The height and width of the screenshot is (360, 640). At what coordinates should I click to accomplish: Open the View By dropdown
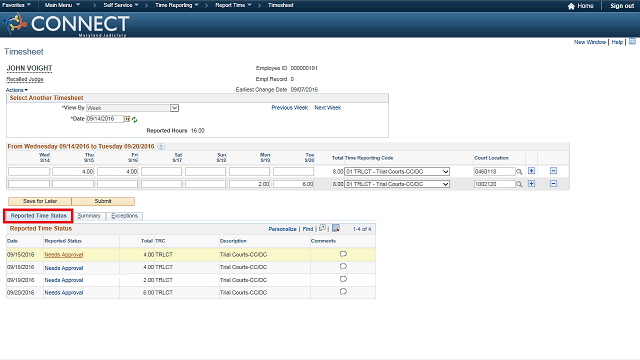174,108
